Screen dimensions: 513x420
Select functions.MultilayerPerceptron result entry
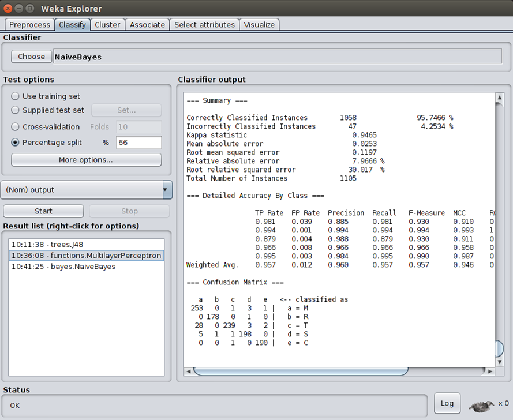coord(87,256)
